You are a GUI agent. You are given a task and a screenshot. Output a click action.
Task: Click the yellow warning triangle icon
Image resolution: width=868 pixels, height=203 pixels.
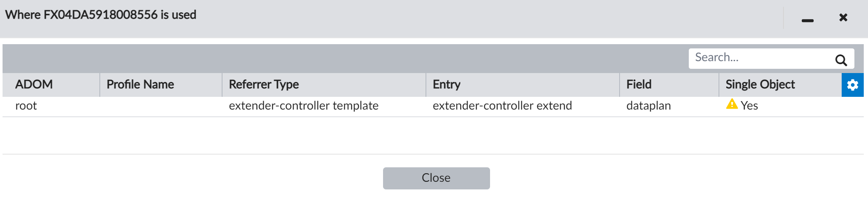point(732,104)
